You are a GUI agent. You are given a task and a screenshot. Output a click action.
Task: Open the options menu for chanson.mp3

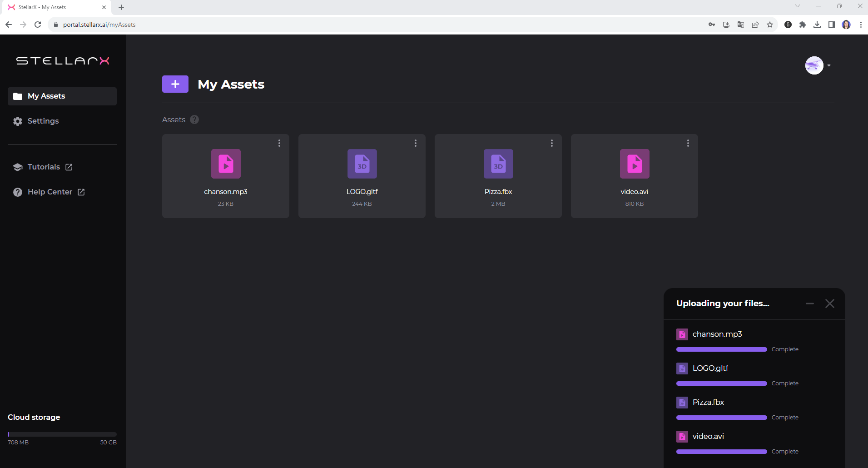(279, 143)
